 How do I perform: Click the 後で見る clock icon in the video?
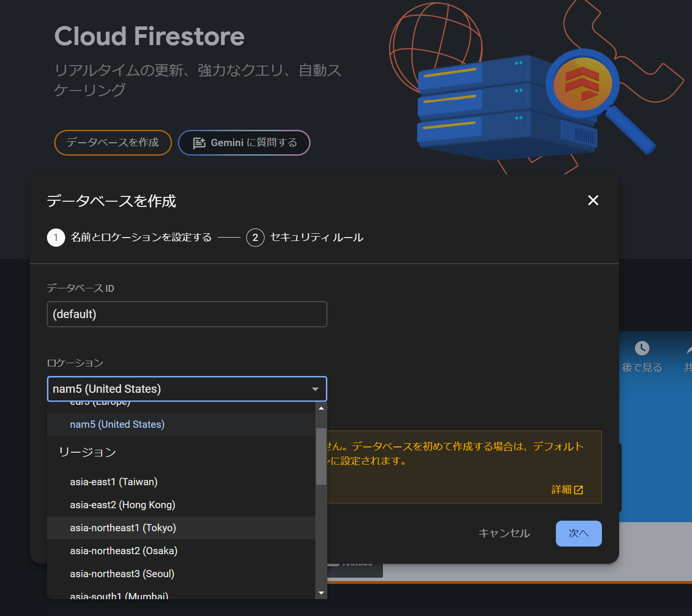(x=642, y=348)
